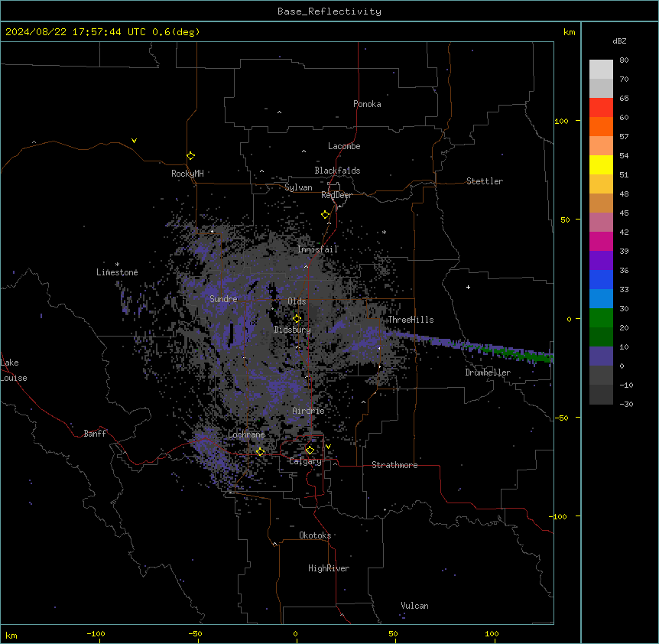The height and width of the screenshot is (644, 659).
Task: Select the RedDeer city label
Action: tap(336, 195)
